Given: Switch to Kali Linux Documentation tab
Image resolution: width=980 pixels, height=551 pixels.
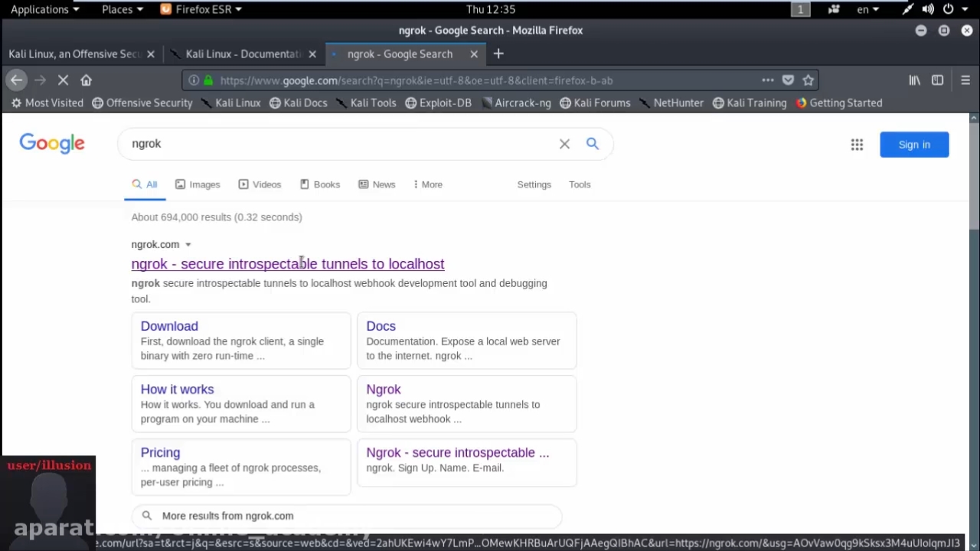Looking at the screenshot, I should pyautogui.click(x=243, y=54).
